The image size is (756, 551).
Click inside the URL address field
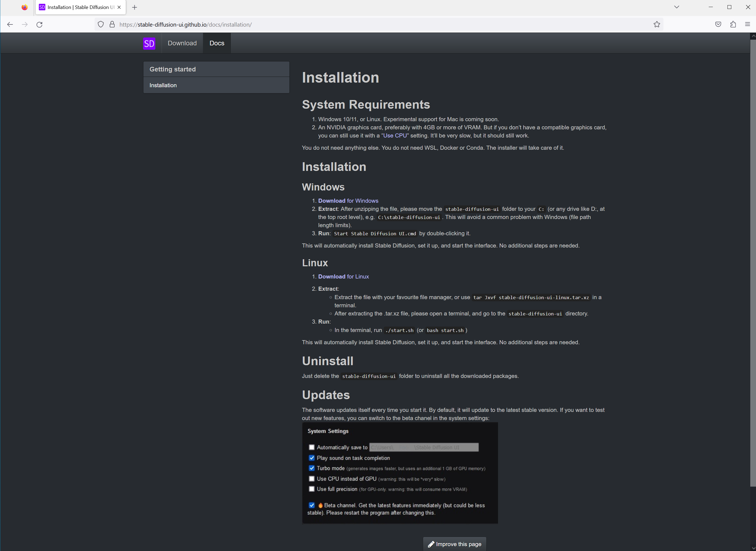[367, 24]
